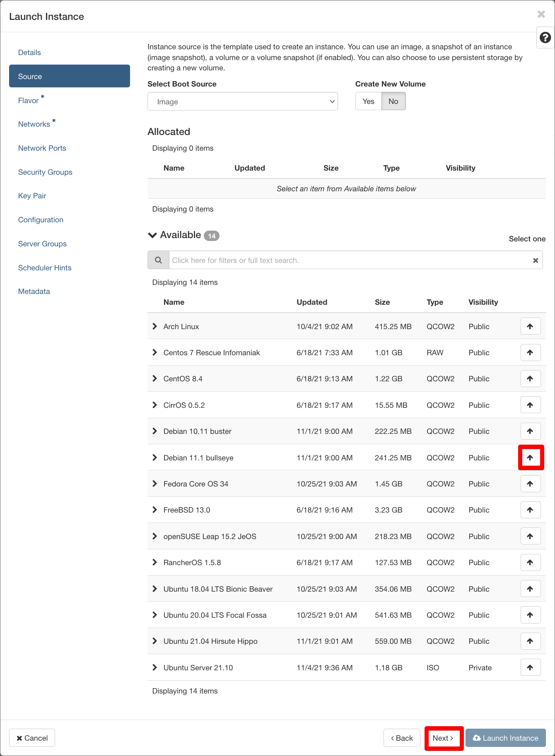The width and height of the screenshot is (555, 756).
Task: Click up arrow for Debian 11.1 bullseye
Action: pos(530,457)
